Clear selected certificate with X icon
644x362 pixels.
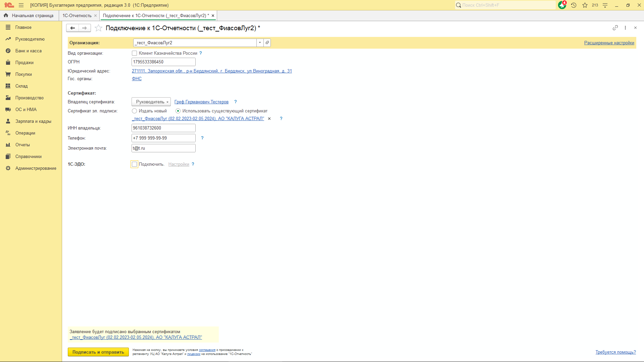(x=269, y=119)
